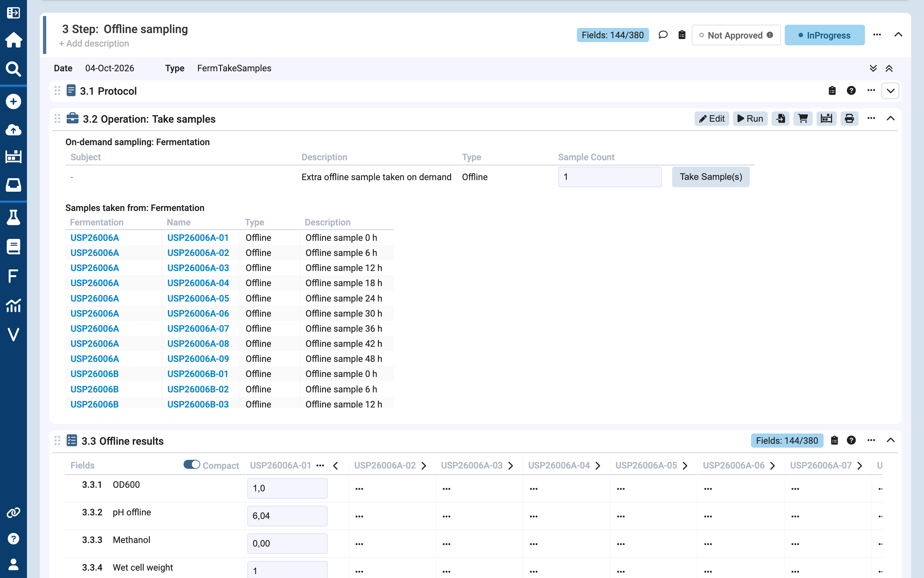Open USP26006A-01 column options dots
Screen dimensions: 924x578
320,465
